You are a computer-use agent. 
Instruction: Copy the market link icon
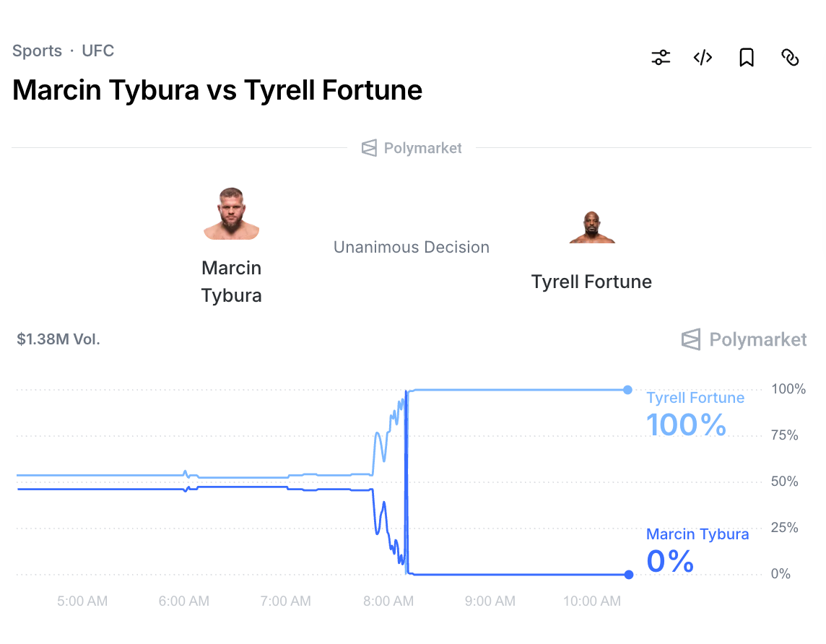[790, 58]
